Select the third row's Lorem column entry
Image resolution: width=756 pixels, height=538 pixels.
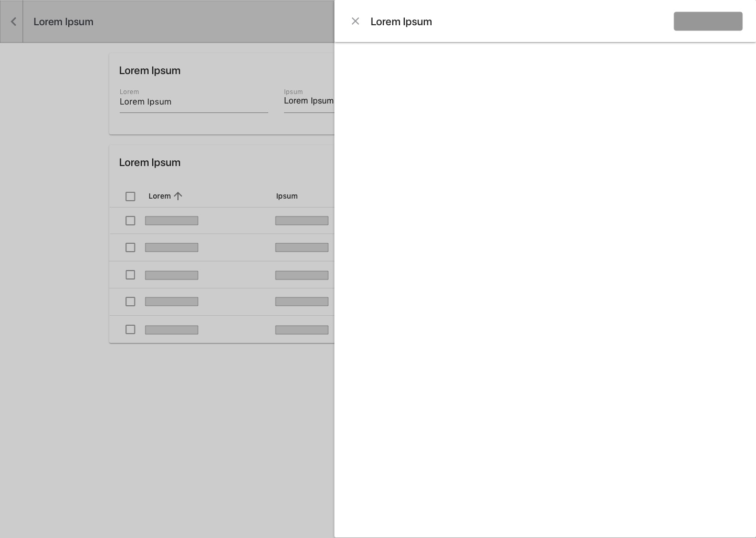pos(172,275)
